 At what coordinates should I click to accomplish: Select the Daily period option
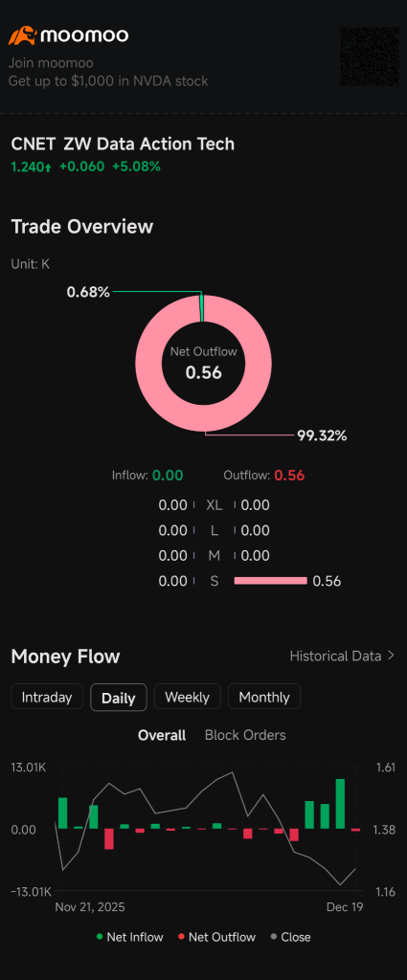[119, 698]
